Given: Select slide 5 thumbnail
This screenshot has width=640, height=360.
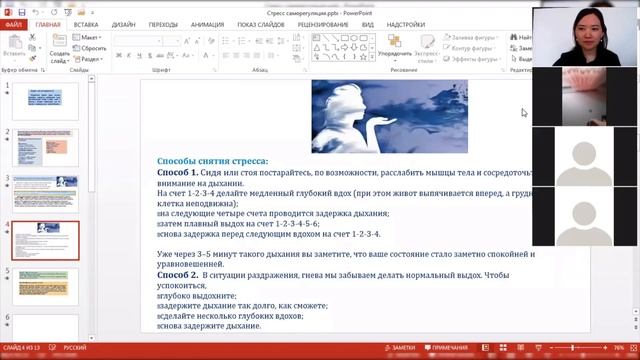Looking at the screenshot, I should click(x=45, y=287).
